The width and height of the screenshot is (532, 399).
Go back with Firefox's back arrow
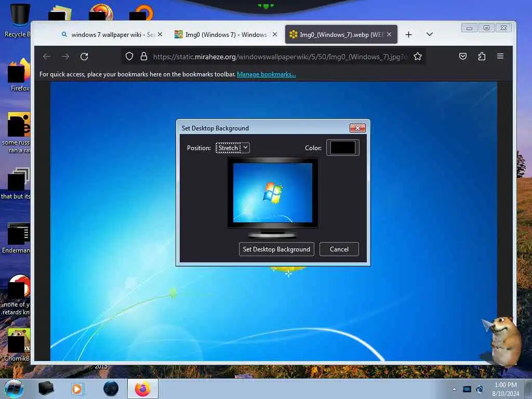[x=46, y=56]
